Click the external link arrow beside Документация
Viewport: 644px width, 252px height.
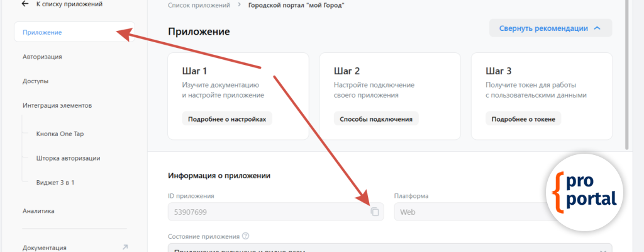[x=125, y=247]
